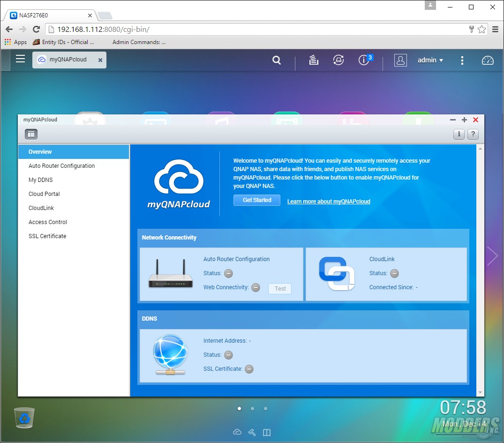
Task: Select the first desktop page dot
Action: pyautogui.click(x=239, y=409)
